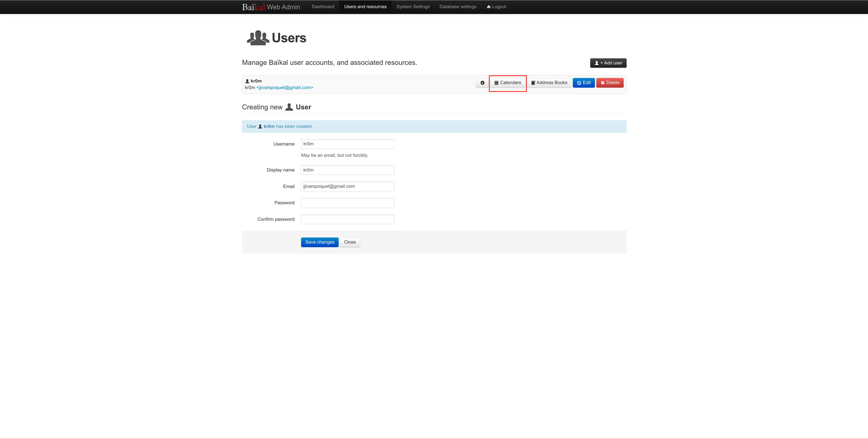This screenshot has width=868, height=439.
Task: Click the Logout eject icon link
Action: (x=496, y=7)
